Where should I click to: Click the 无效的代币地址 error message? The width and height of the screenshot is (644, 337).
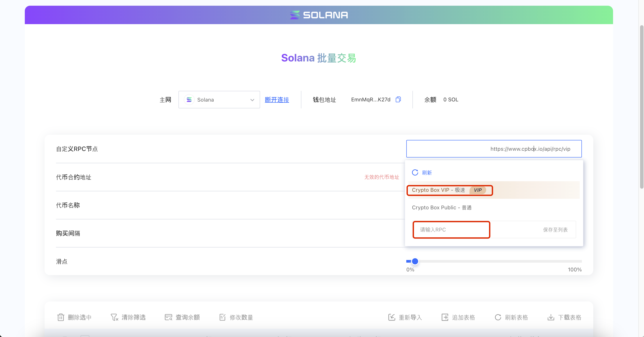pyautogui.click(x=381, y=177)
